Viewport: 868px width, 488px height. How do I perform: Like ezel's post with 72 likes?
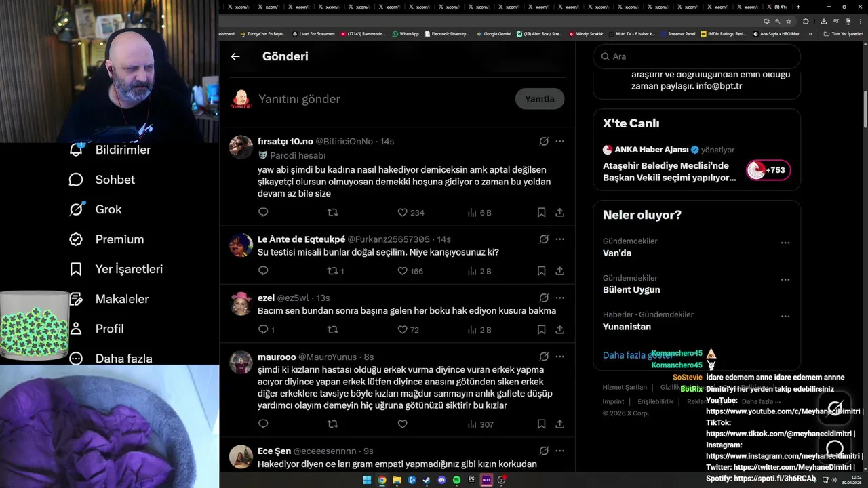(x=408, y=330)
